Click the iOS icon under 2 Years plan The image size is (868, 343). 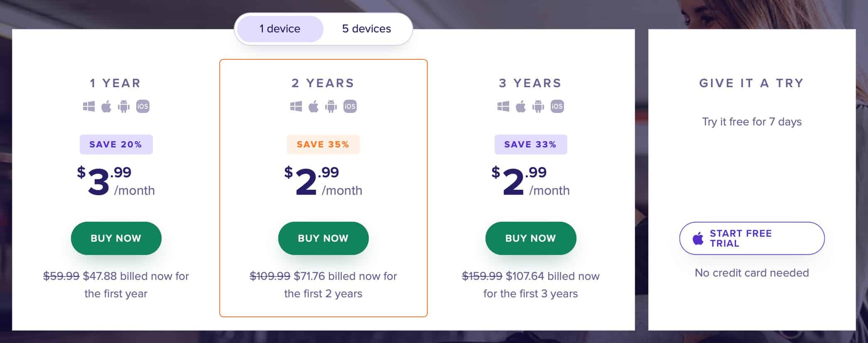point(350,107)
